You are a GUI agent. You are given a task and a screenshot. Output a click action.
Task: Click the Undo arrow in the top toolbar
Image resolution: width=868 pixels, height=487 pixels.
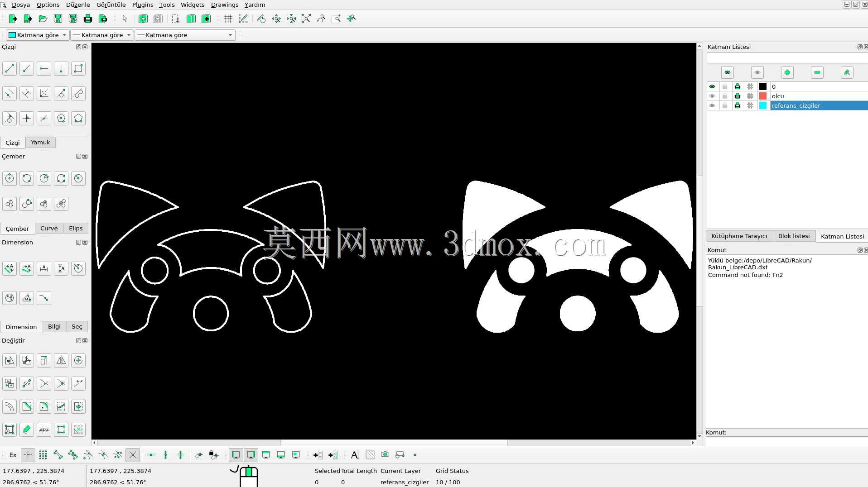tap(143, 19)
